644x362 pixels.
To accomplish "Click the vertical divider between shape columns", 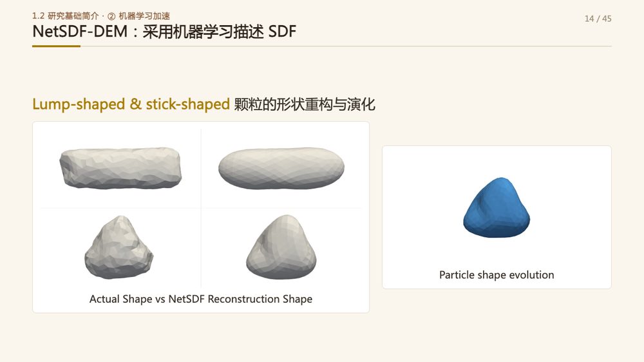I will tap(201, 208).
